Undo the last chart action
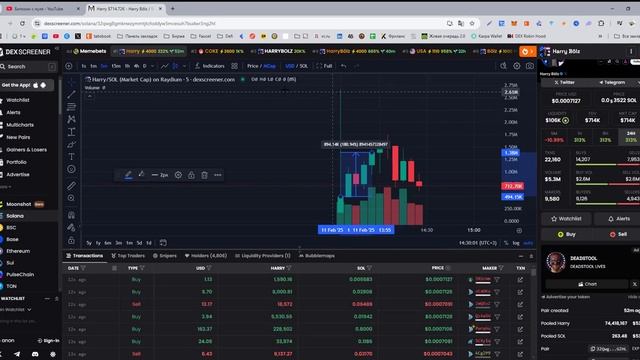The height and width of the screenshot is (360, 640). (x=344, y=66)
